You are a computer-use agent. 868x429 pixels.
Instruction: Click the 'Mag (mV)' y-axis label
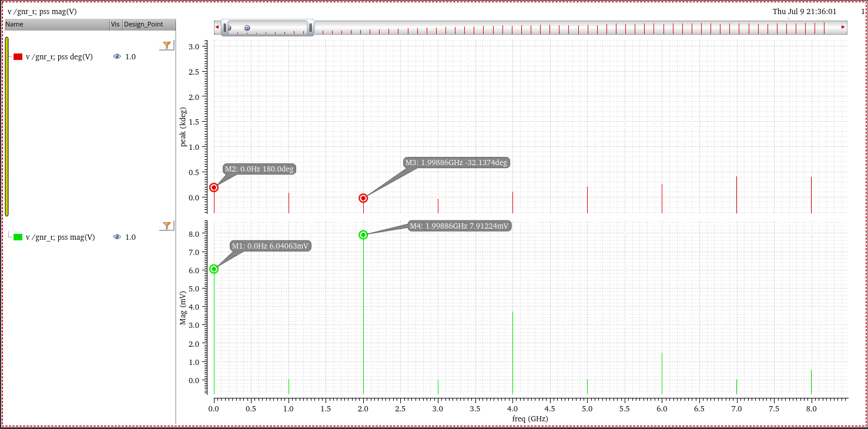coord(183,308)
